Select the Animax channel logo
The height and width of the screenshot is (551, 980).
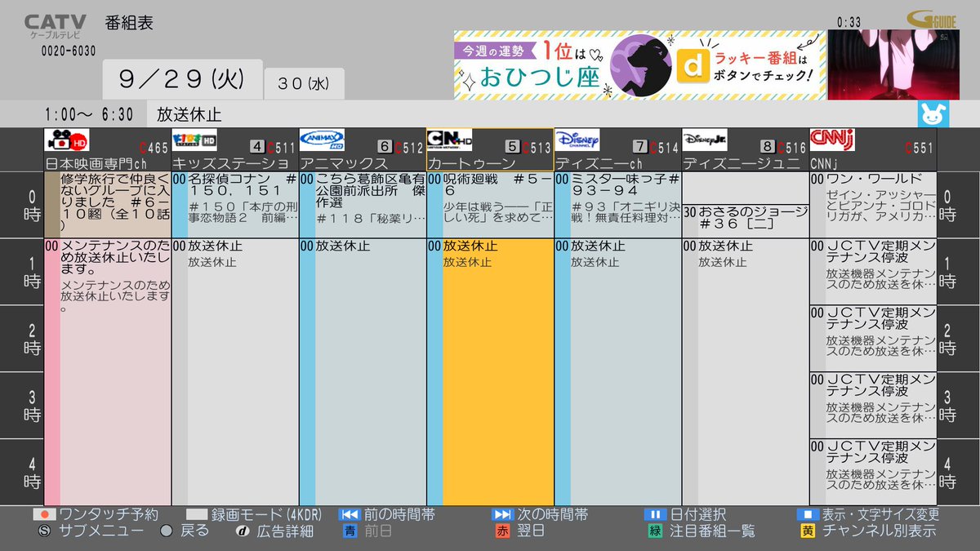322,140
